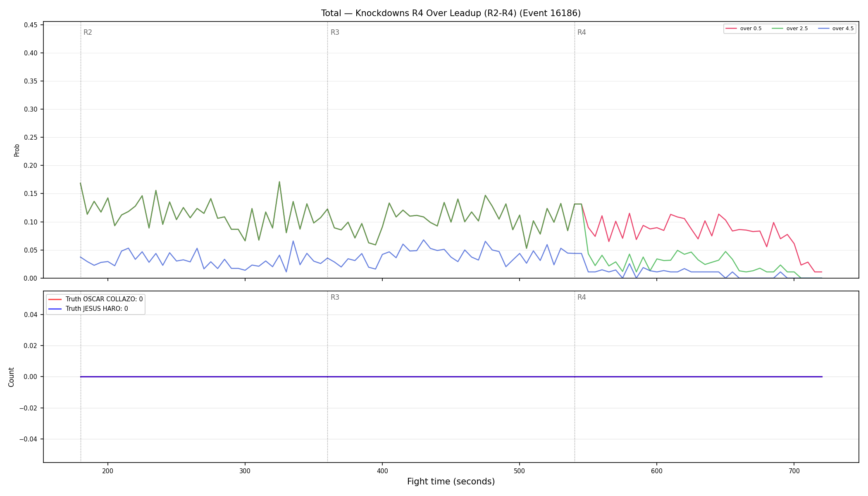Viewport: 868px width, 496px height.
Task: Click the 300 tick label on time axis
Action: [x=245, y=471]
